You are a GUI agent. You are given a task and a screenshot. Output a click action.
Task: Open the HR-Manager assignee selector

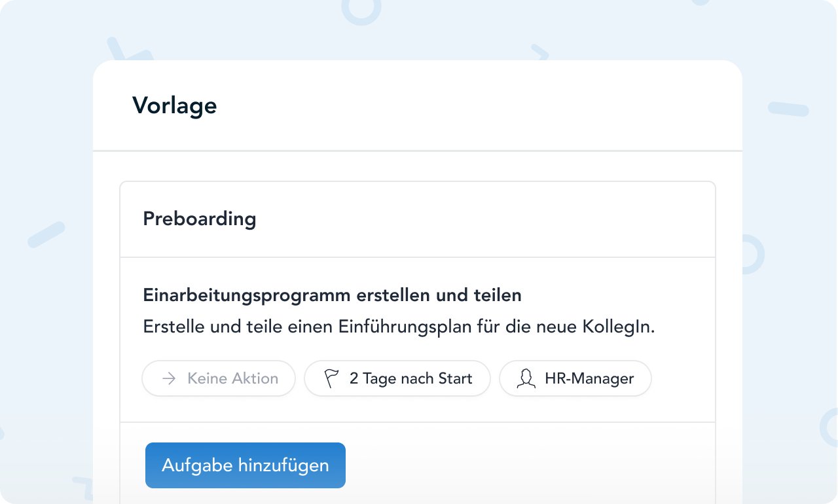point(575,378)
